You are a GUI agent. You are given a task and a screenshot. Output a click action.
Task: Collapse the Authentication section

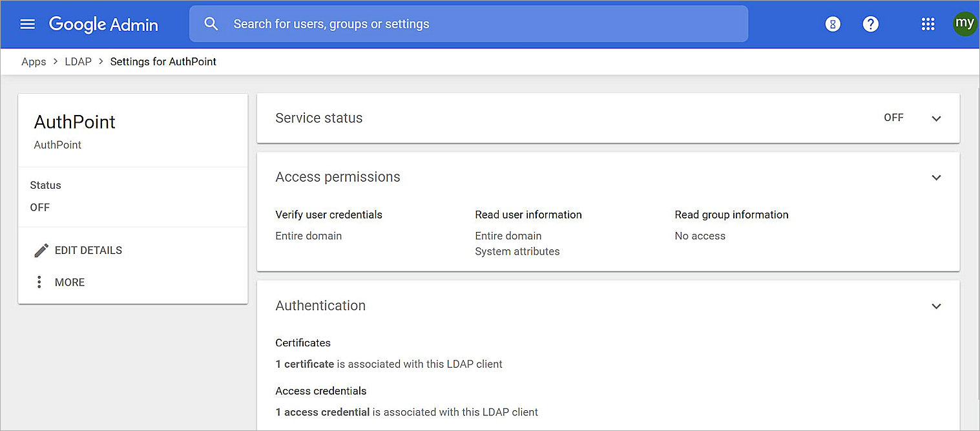[936, 306]
